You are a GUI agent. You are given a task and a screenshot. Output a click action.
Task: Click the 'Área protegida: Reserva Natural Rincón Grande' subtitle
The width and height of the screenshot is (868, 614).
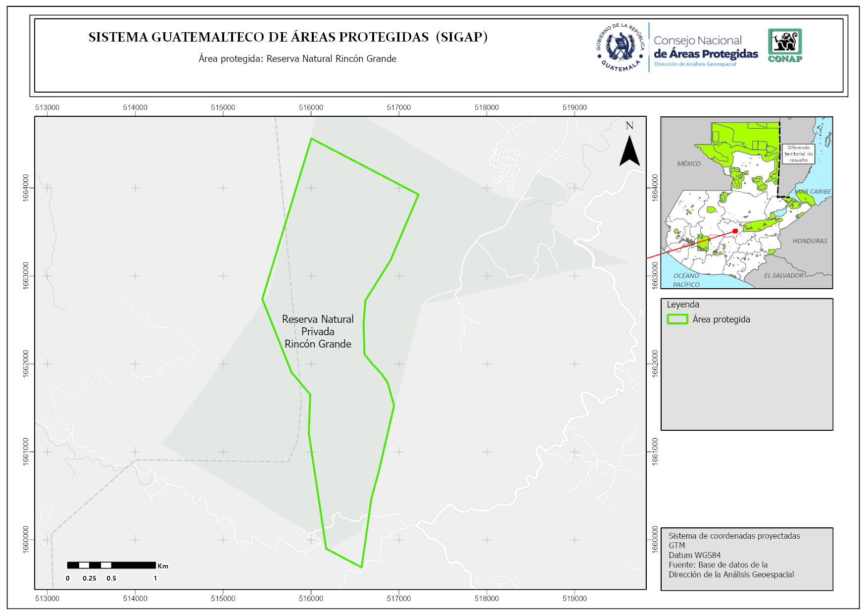[297, 58]
